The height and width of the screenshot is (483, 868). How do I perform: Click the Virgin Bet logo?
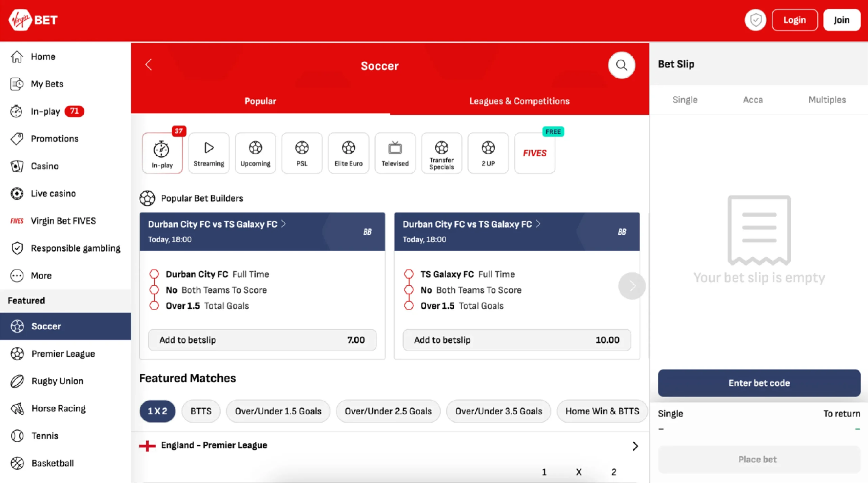33,20
